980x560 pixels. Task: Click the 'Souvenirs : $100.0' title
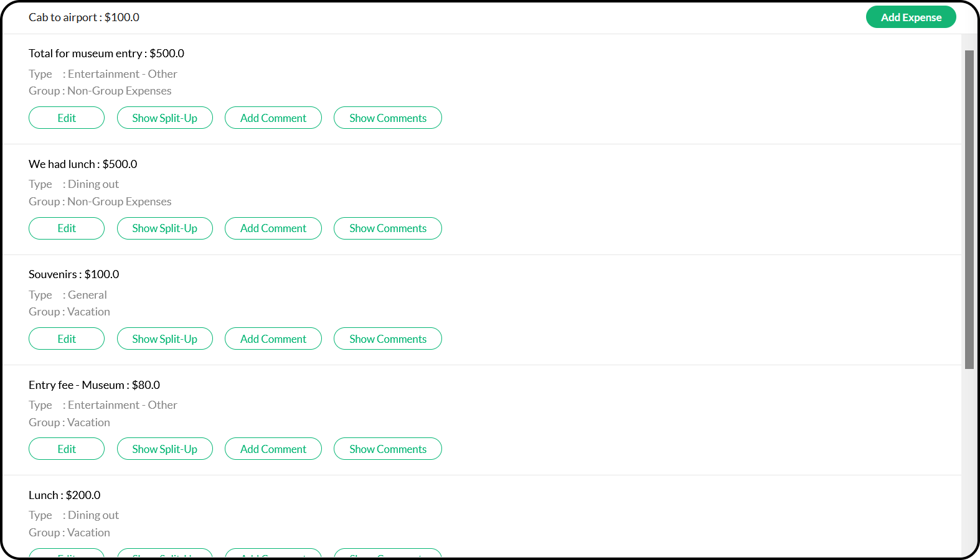pos(74,274)
